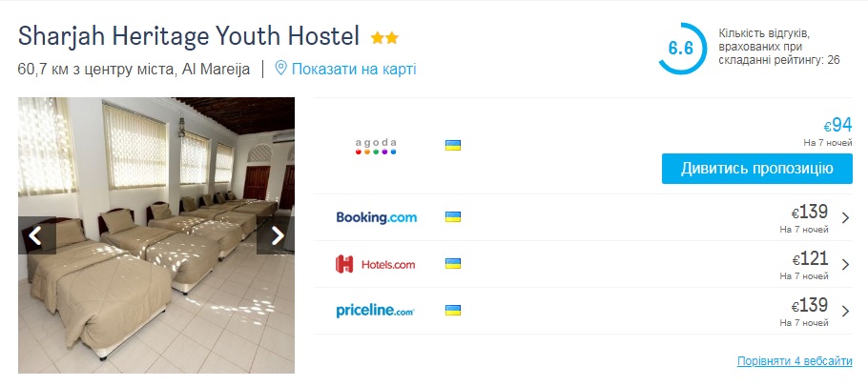Click the Booking.com logo
The width and height of the screenshot is (868, 386).
376,217
